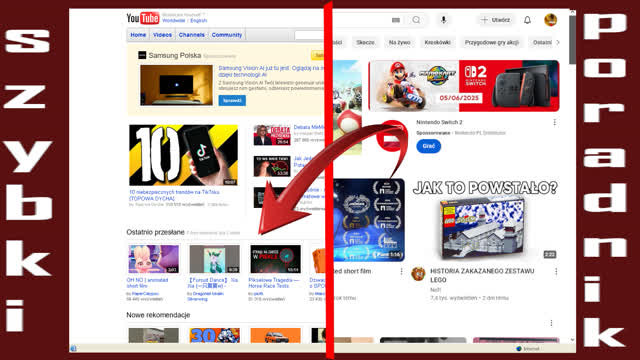Screen dimensions: 640x360
Task: Click the Utwórz create button
Action: [x=495, y=20]
